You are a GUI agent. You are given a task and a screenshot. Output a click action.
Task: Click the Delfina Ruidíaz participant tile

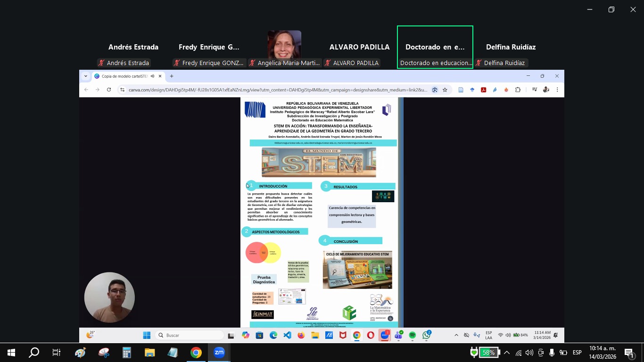tap(511, 47)
